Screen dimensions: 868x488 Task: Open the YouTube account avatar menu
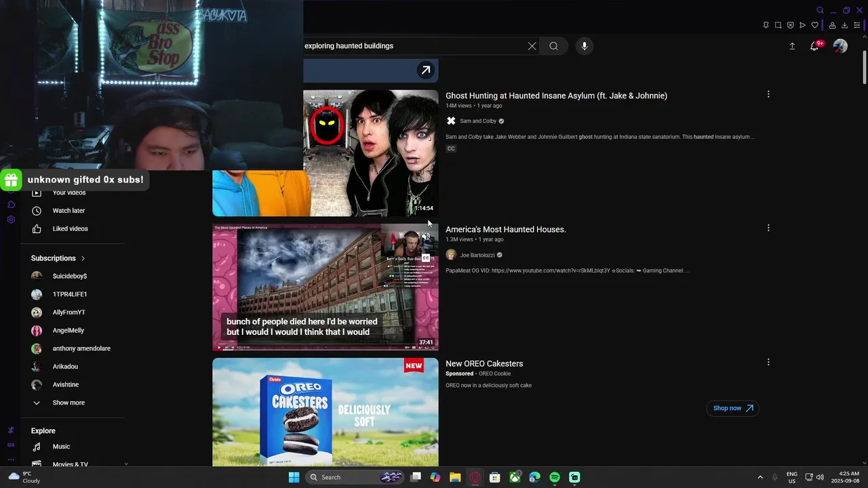pyautogui.click(x=840, y=46)
